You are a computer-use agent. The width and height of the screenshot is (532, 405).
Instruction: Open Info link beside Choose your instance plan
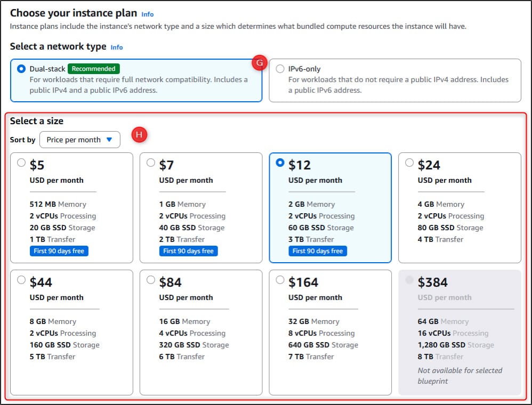click(x=148, y=14)
